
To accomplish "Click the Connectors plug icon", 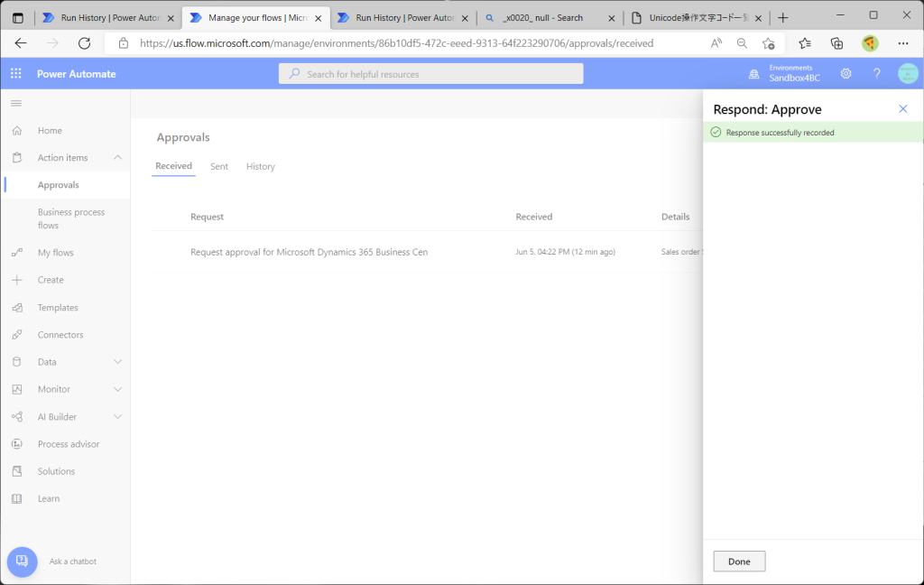I will tap(17, 334).
